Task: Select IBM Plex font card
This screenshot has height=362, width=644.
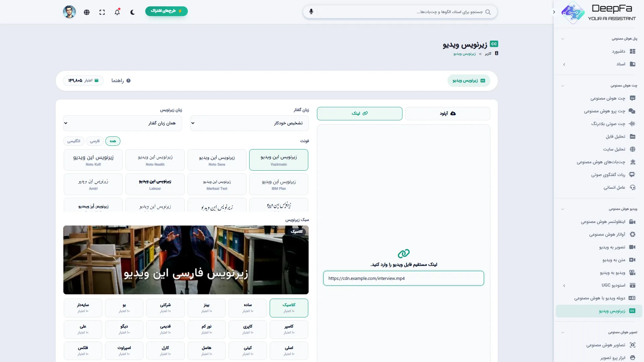Action: [x=279, y=184]
